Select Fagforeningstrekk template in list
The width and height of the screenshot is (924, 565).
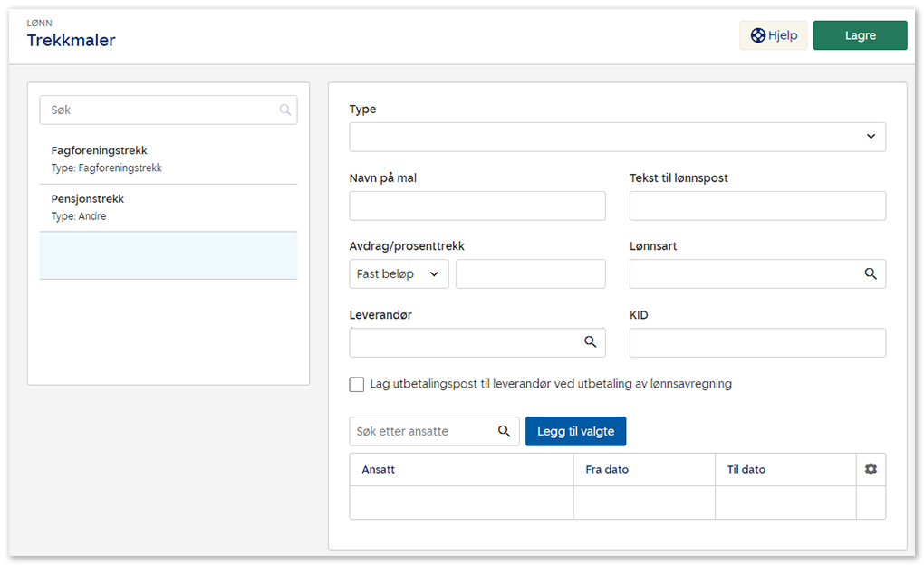[x=168, y=159]
